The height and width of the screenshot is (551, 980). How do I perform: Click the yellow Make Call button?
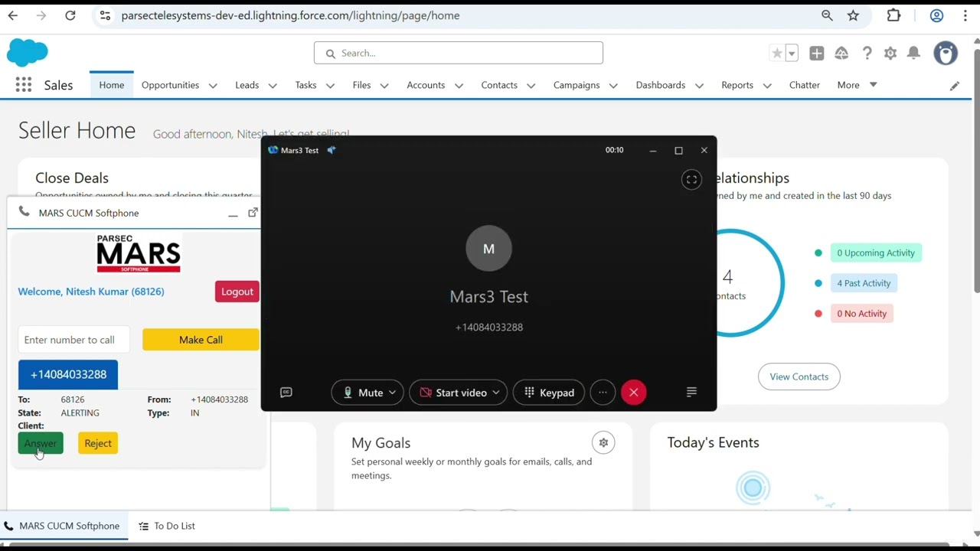(201, 340)
